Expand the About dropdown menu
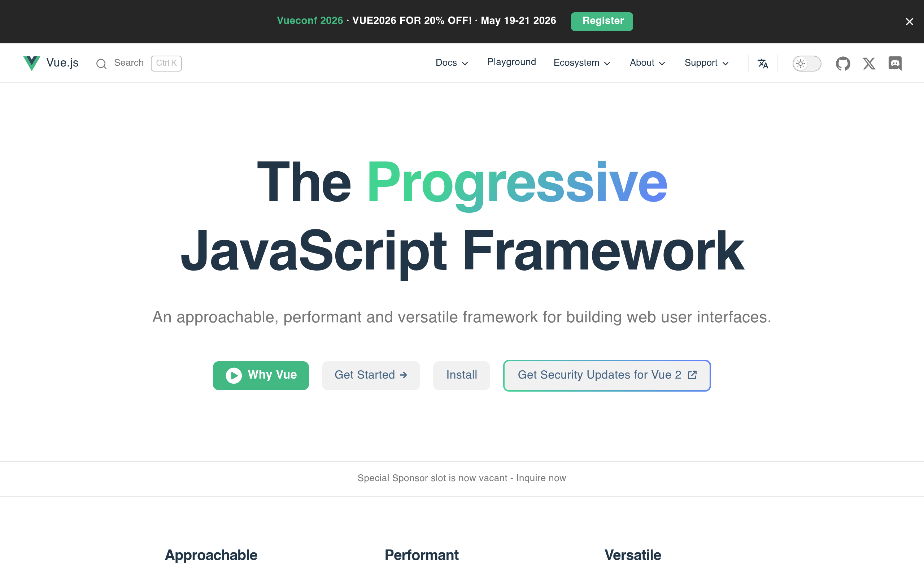Screen dimensions: 924x578 [648, 63]
